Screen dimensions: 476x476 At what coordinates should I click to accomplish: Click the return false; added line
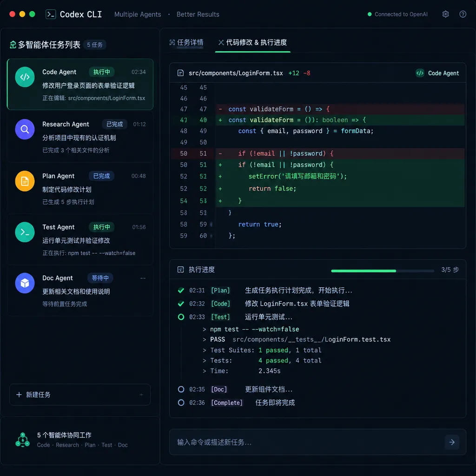pos(340,189)
